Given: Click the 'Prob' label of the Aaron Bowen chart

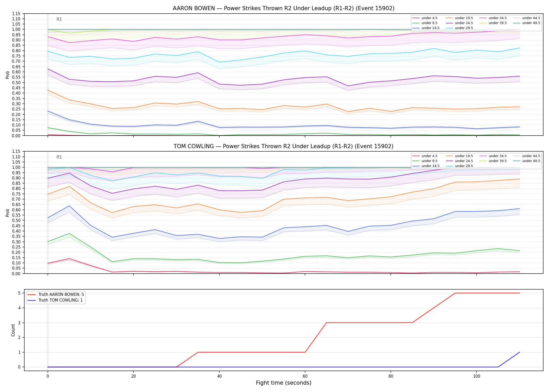Looking at the screenshot, I should pos(8,75).
